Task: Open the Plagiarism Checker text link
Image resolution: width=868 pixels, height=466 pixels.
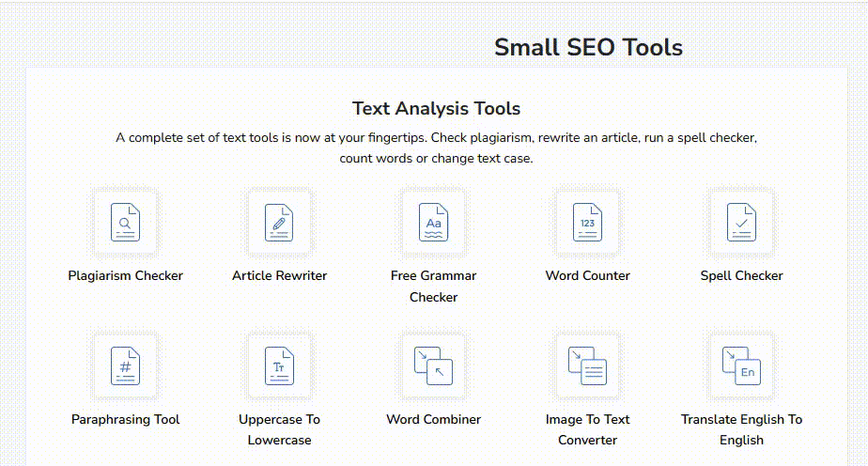Action: click(125, 276)
